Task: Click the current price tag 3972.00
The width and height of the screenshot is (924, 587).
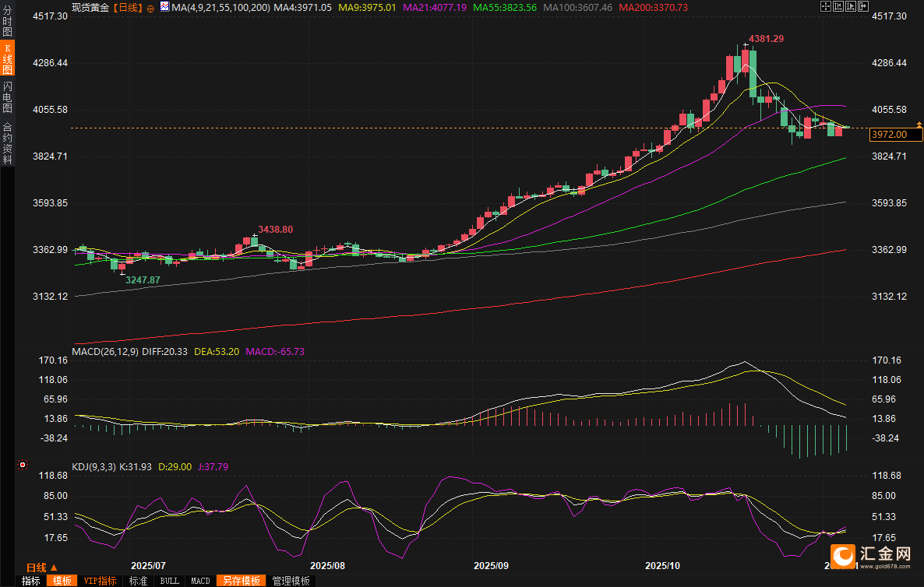Action: point(896,135)
